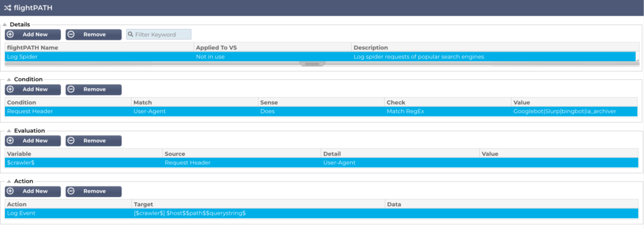
Task: Click the plus icon in Condition Add New
Action: click(x=11, y=89)
